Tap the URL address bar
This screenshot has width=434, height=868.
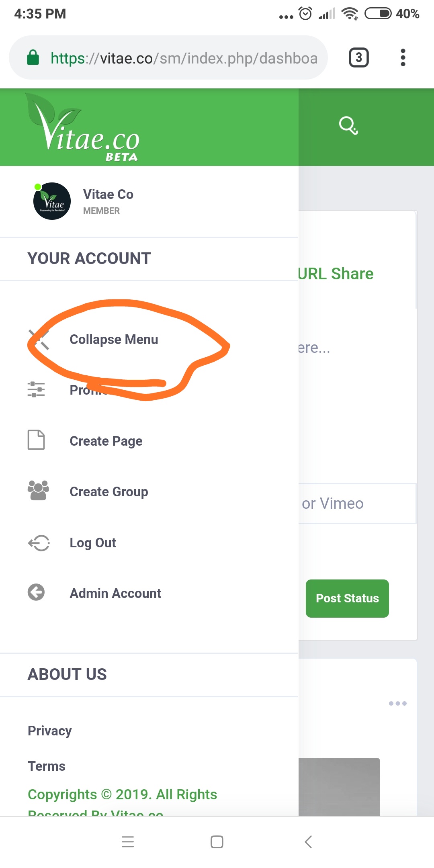168,57
